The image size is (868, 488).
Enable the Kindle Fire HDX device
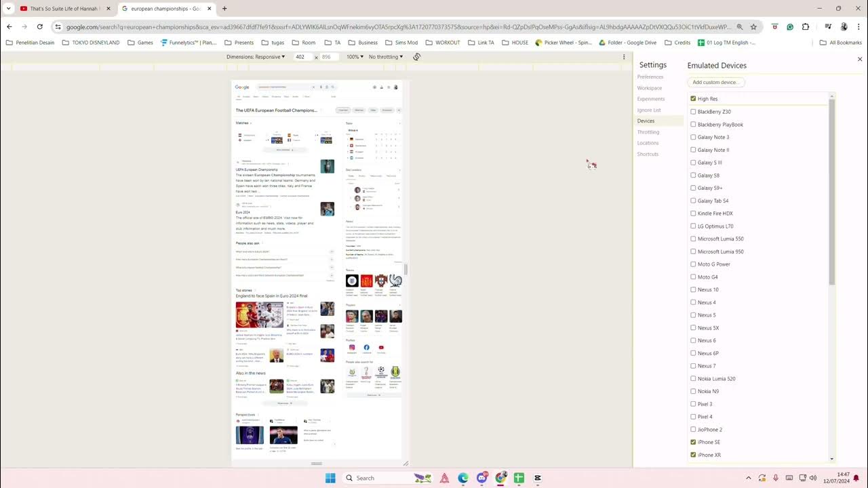tap(693, 213)
